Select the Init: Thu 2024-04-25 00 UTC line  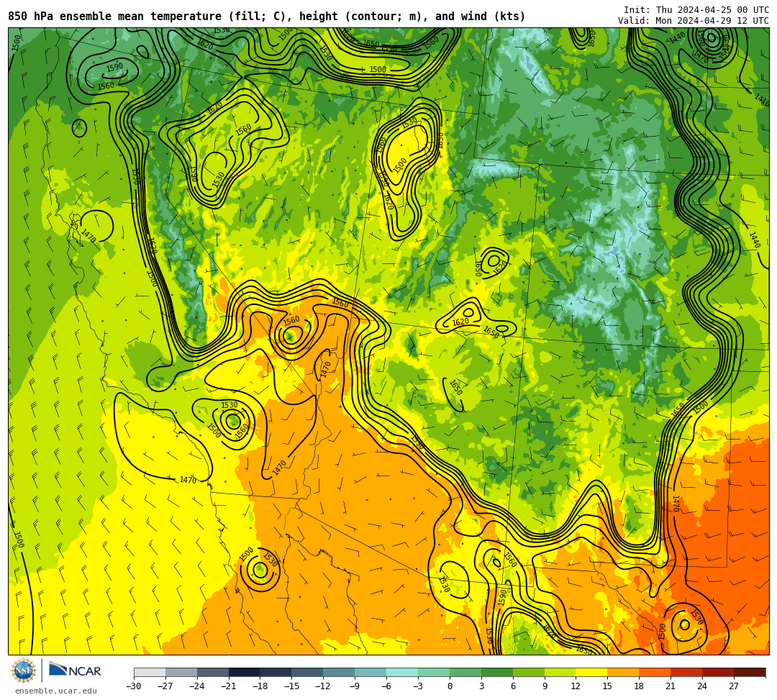[x=696, y=10]
